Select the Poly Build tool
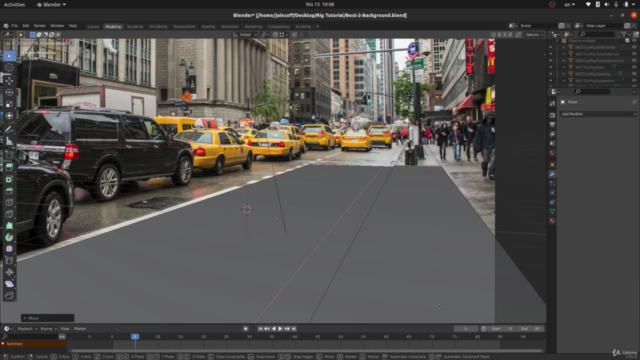Image resolution: width=640 pixels, height=360 pixels. coord(9,226)
